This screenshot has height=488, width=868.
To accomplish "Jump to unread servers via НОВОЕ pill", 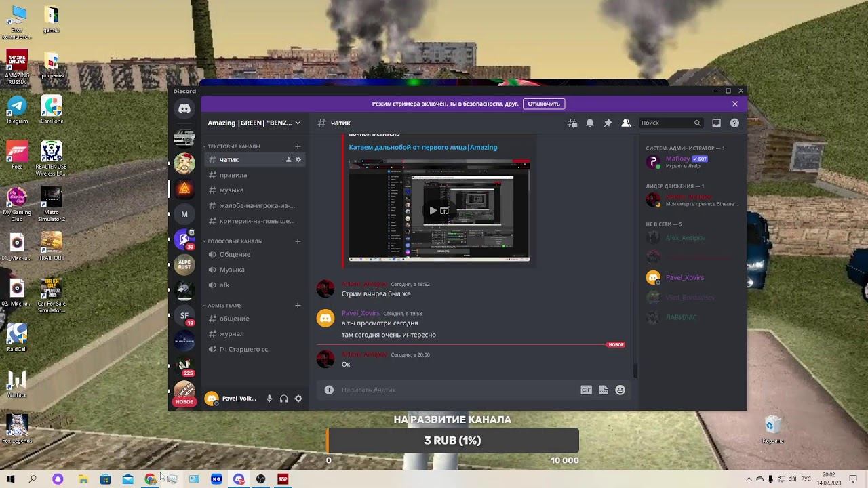I will [x=184, y=402].
